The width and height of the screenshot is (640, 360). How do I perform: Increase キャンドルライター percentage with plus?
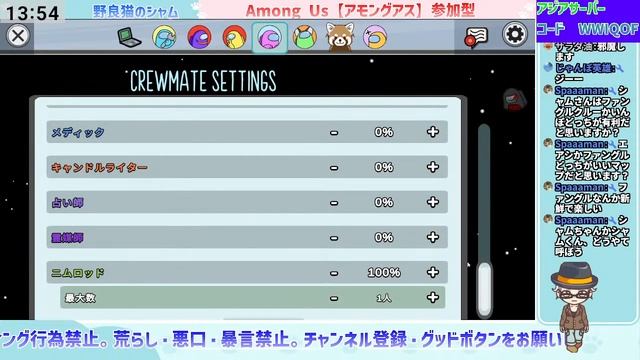click(433, 167)
